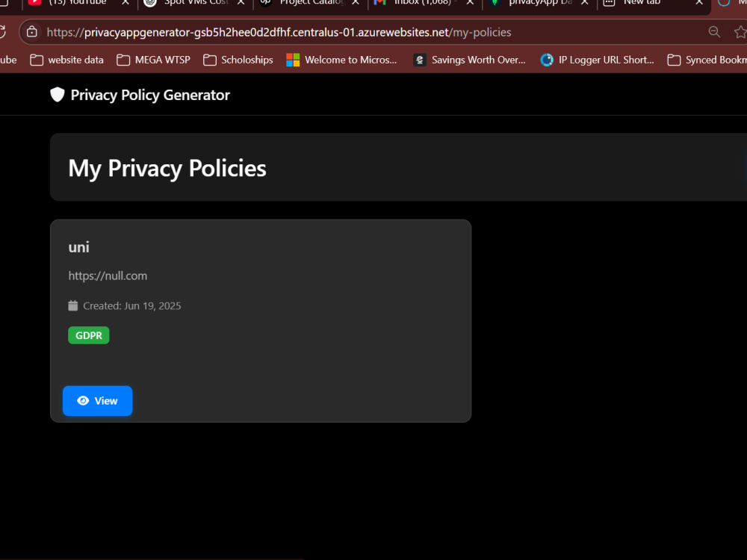Open the IP Logger URL Short... bookmark
Viewport: 747px width, 560px height.
pos(598,60)
